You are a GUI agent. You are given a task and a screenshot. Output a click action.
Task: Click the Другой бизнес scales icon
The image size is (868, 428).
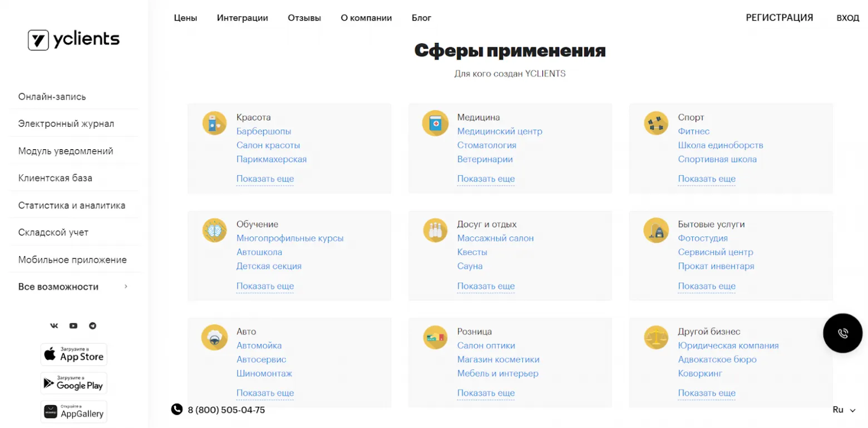point(656,337)
